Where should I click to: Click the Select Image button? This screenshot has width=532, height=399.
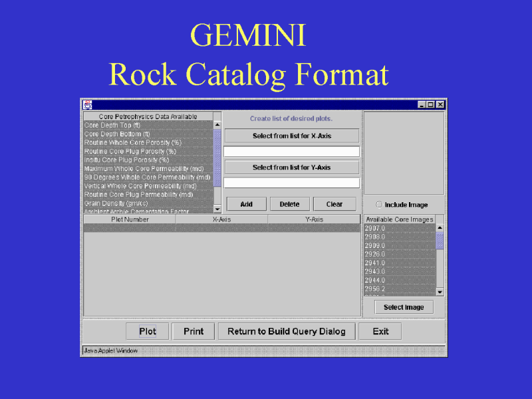[x=404, y=307]
